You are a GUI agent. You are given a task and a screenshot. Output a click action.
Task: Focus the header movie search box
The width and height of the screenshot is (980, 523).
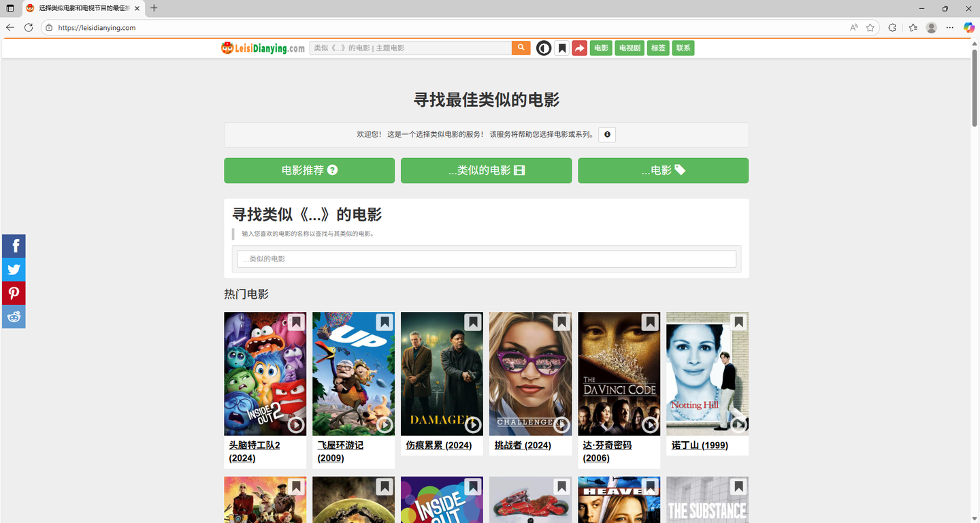[x=410, y=48]
